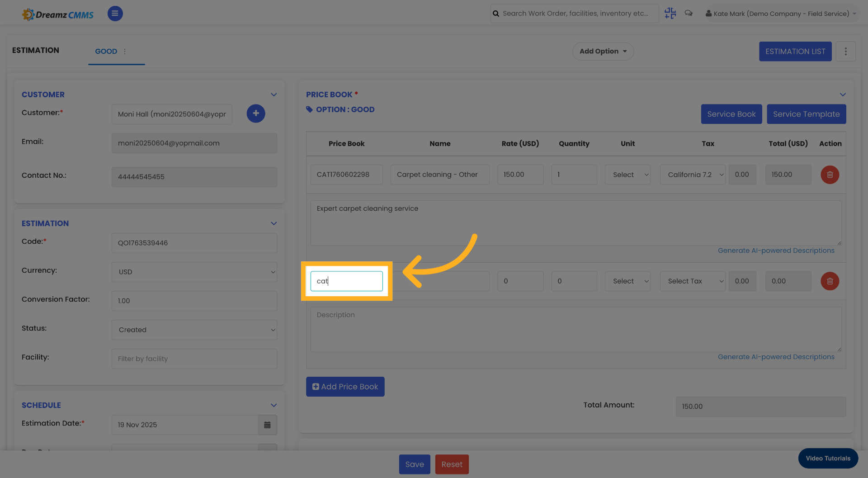Open the kebab menu beside the GOOD tab
The height and width of the screenshot is (478, 868).
tap(125, 52)
